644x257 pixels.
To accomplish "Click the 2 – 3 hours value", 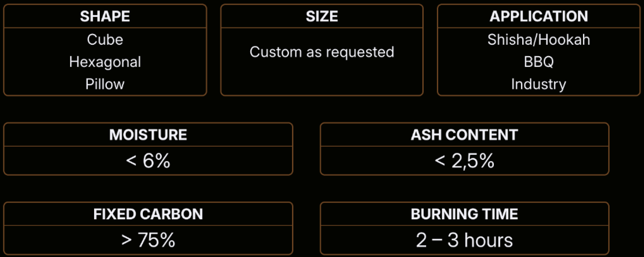I will click(x=464, y=240).
